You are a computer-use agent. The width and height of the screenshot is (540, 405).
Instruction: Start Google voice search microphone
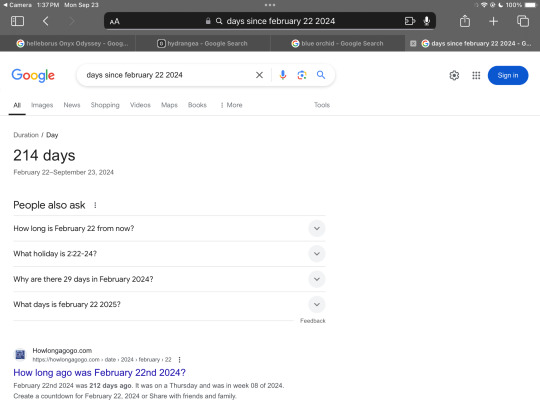[x=283, y=75]
